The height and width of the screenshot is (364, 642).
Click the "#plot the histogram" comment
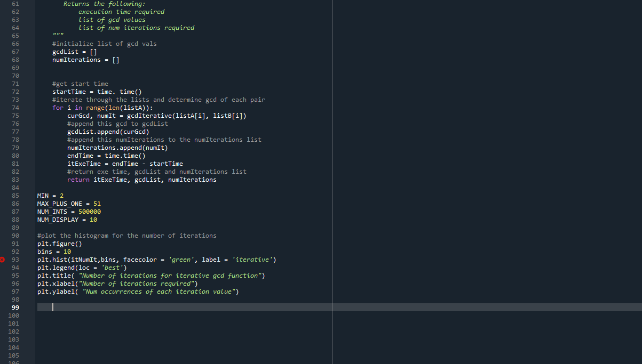tap(127, 236)
